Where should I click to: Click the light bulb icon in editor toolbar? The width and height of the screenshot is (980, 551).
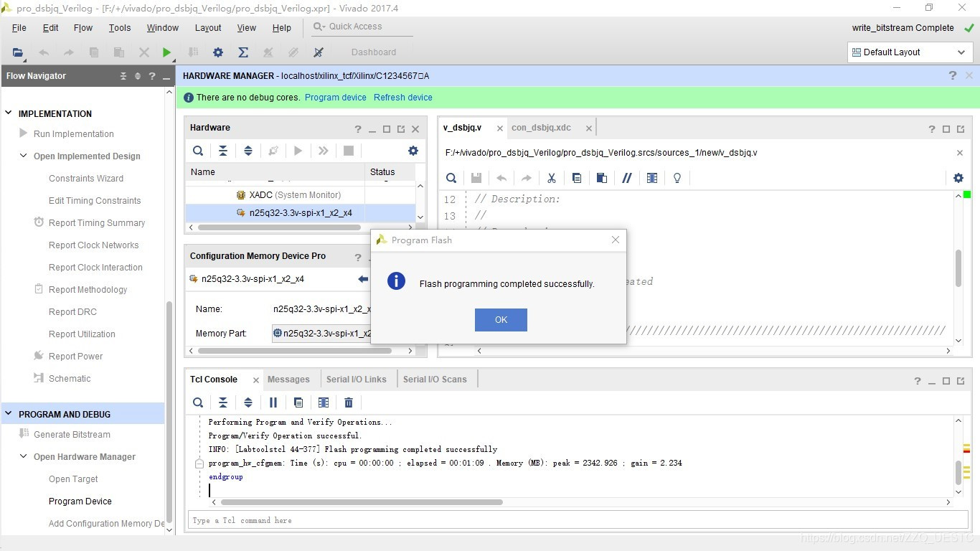[677, 178]
